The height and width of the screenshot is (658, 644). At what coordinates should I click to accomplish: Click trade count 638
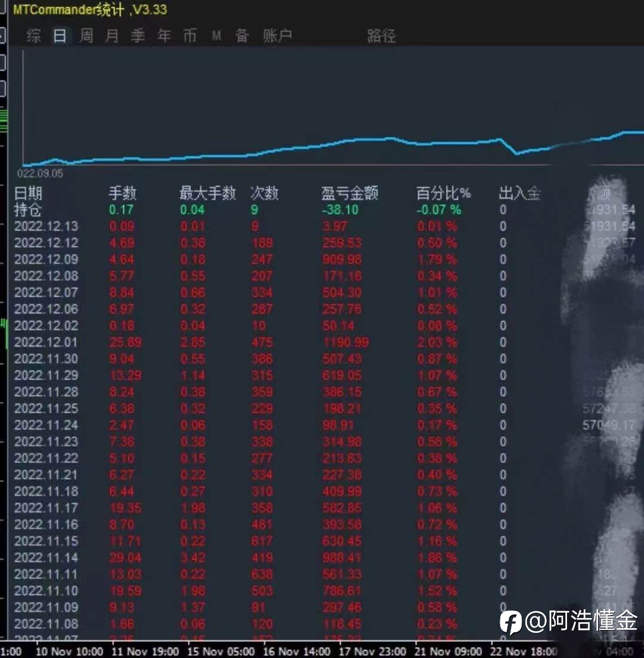262,574
